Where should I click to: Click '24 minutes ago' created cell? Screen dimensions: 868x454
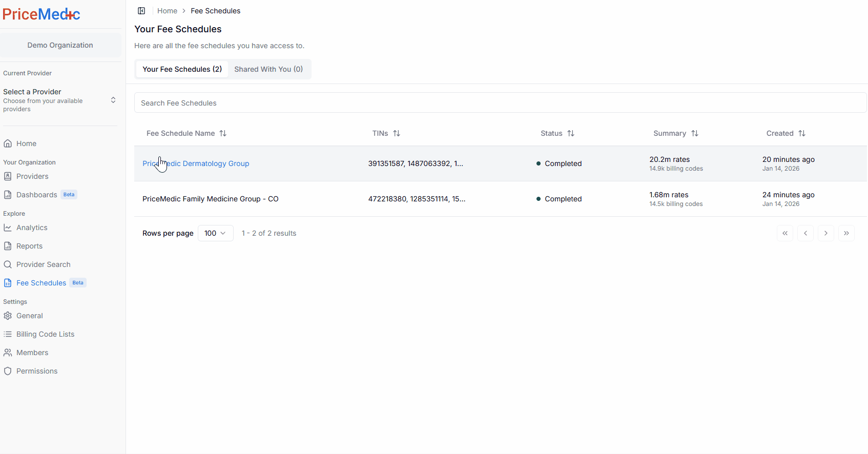[789, 195]
